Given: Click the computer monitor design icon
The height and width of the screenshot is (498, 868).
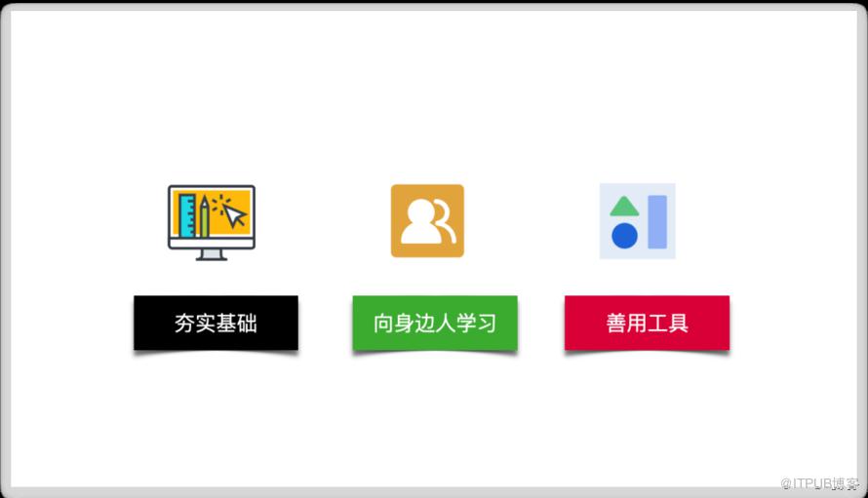Looking at the screenshot, I should [x=212, y=222].
